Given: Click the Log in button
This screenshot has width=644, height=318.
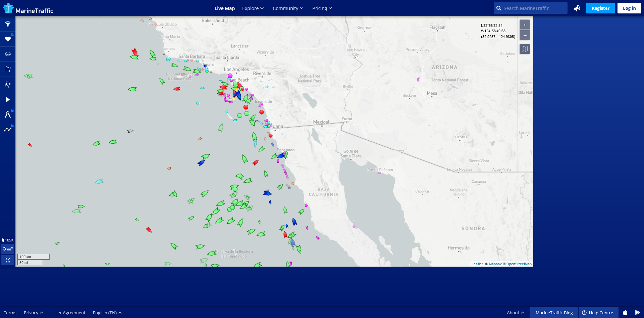Looking at the screenshot, I should [x=629, y=8].
